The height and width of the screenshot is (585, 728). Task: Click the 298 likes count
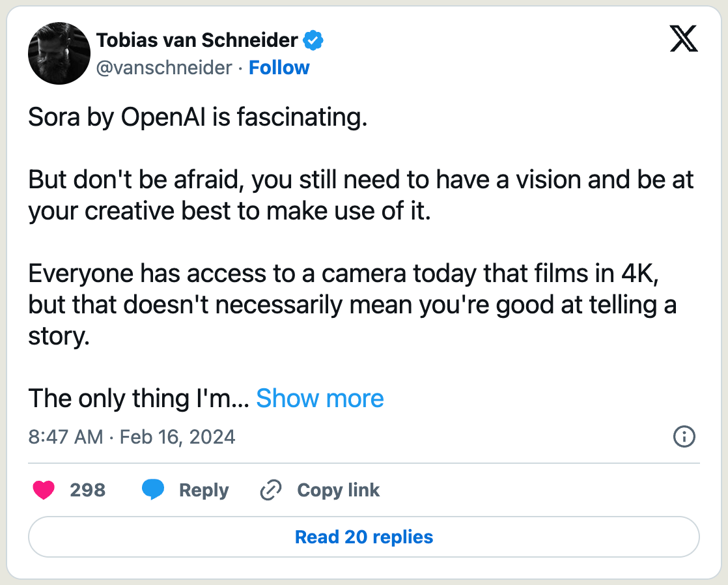click(x=87, y=490)
